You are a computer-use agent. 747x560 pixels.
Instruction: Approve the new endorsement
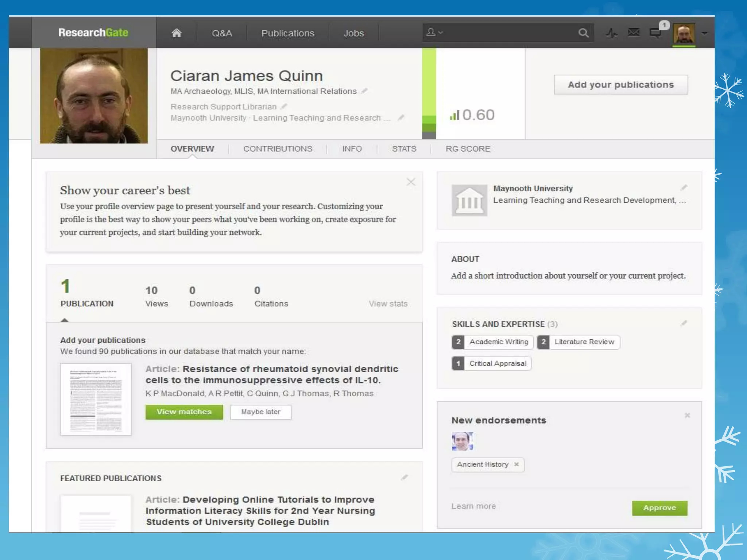pos(659,508)
